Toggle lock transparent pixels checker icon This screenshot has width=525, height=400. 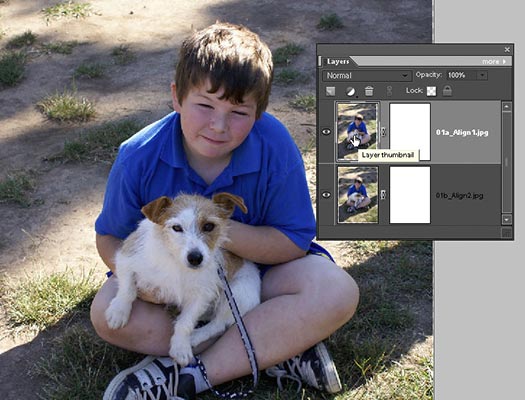(x=431, y=91)
